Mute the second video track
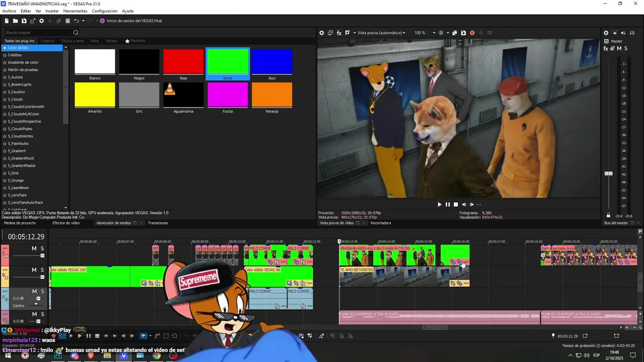 pos(34,270)
